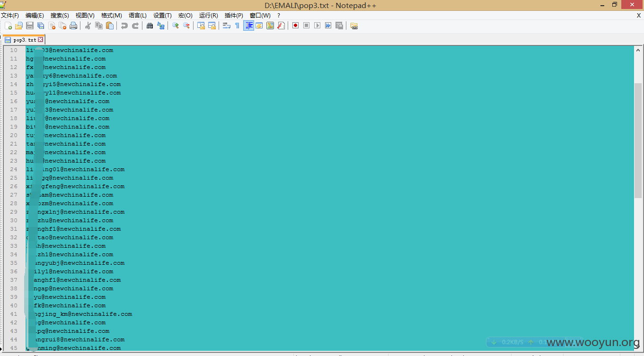
Task: Undo the last action using the toolbar arrow
Action: click(124, 26)
